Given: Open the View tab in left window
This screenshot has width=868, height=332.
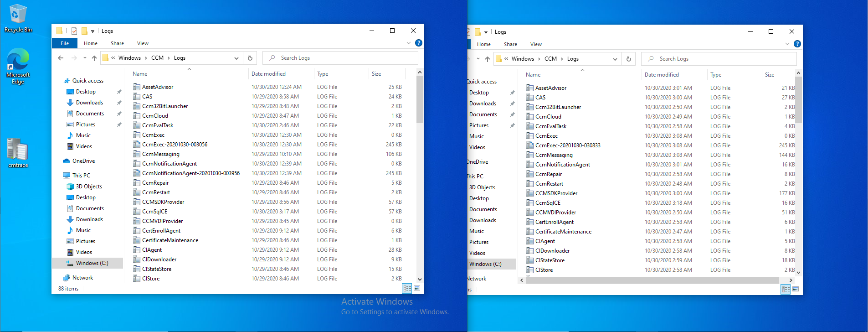Looking at the screenshot, I should pyautogui.click(x=143, y=43).
